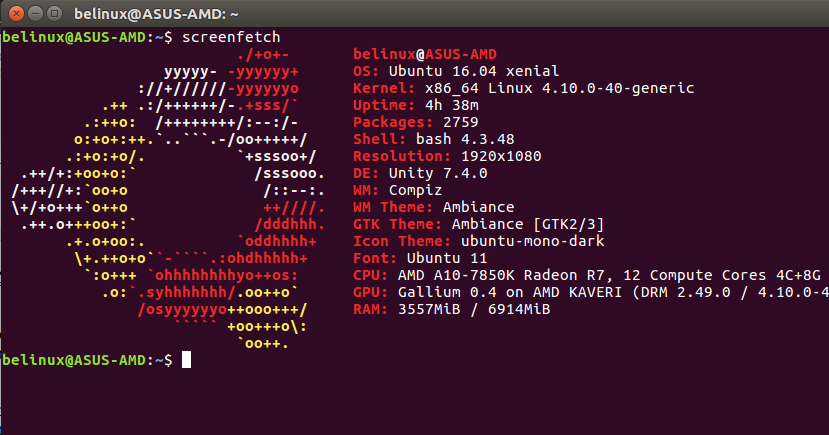Click the Resolution 1920x1080 value
Image resolution: width=829 pixels, height=435 pixels.
tap(501, 156)
